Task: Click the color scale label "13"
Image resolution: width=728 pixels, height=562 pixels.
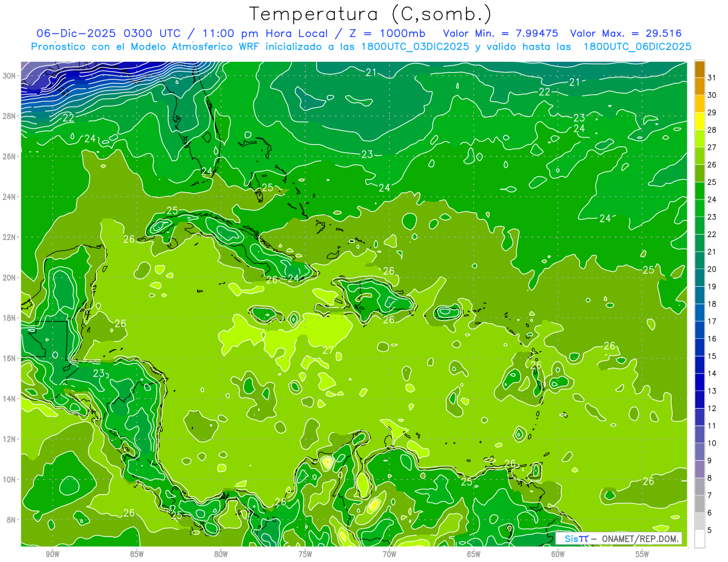Action: (x=712, y=390)
